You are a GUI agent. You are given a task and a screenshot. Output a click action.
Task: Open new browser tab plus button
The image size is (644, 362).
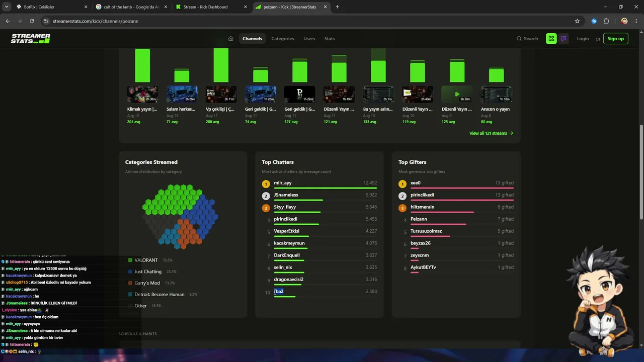click(x=337, y=7)
